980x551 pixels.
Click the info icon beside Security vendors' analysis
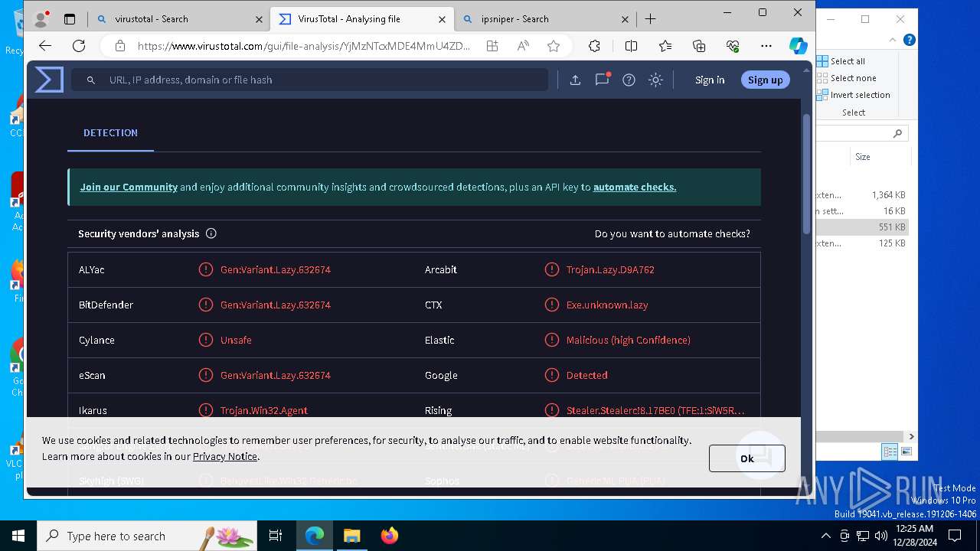click(x=211, y=233)
